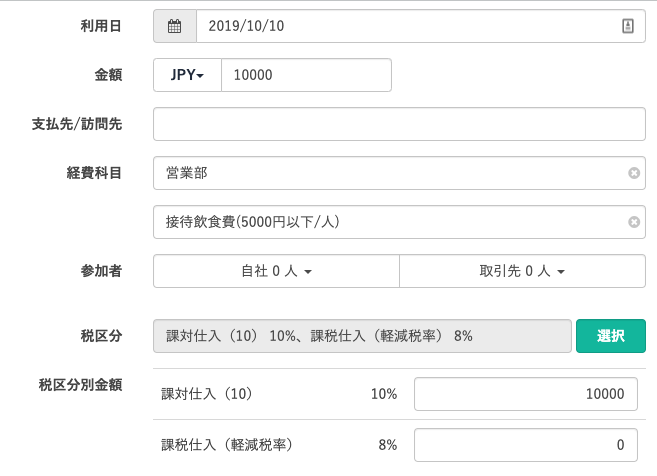657x476 pixels.
Task: Click the 参加者 label
Action: [x=101, y=271]
